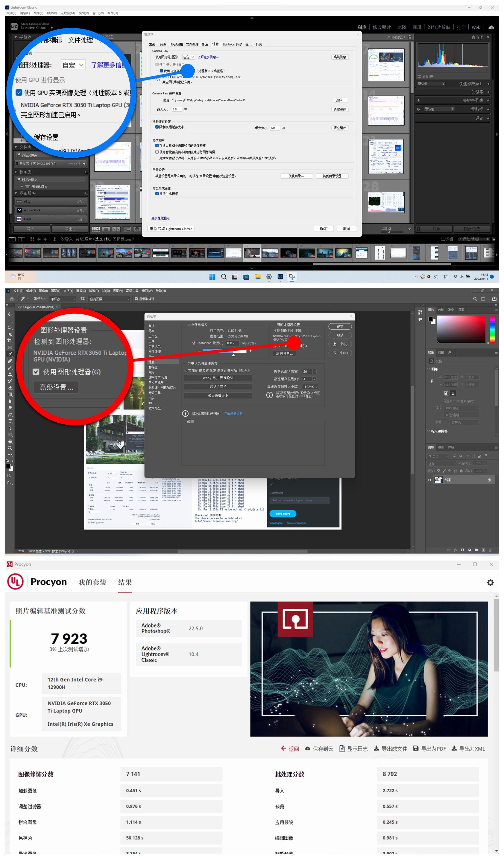This screenshot has height=859, width=504.
Task: Pick the Zoom tool in Photoshop toolbar
Action: [x=10, y=448]
